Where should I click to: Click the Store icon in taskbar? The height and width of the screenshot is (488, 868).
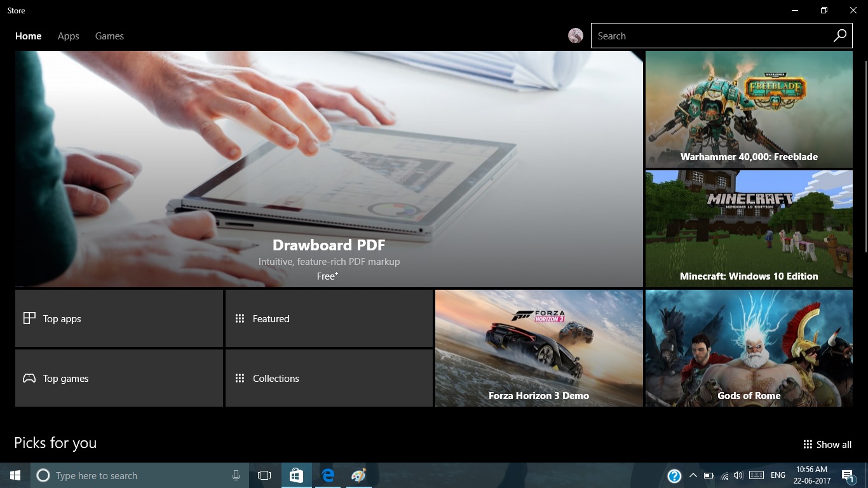[x=296, y=475]
